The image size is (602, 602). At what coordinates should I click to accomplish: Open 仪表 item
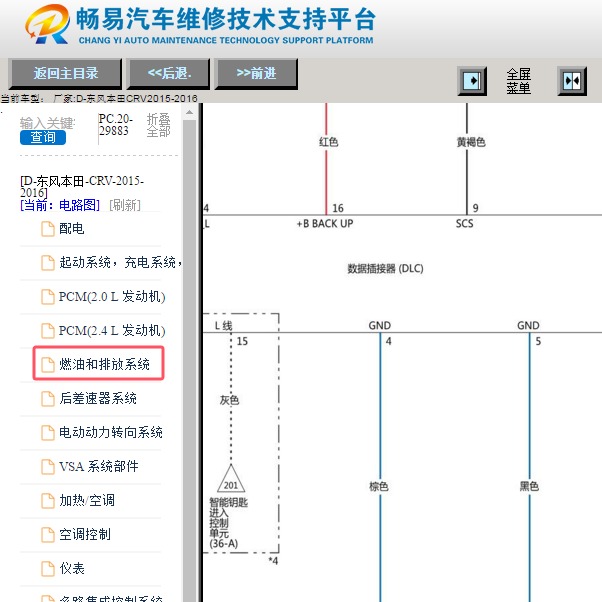tap(72, 568)
